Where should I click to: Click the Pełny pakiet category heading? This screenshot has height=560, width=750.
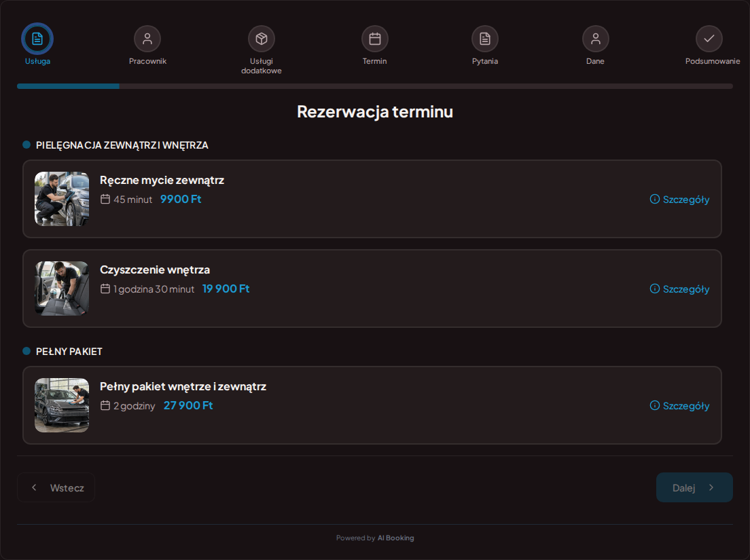tap(69, 352)
